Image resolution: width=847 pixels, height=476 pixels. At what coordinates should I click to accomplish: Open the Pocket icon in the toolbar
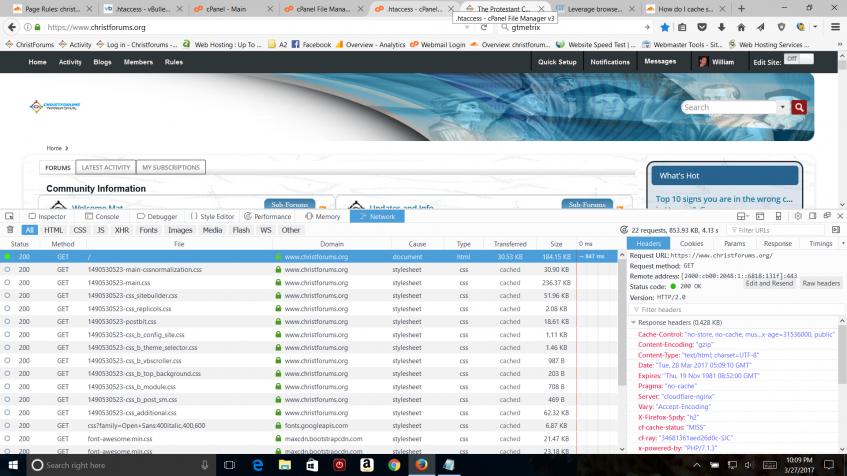702,27
